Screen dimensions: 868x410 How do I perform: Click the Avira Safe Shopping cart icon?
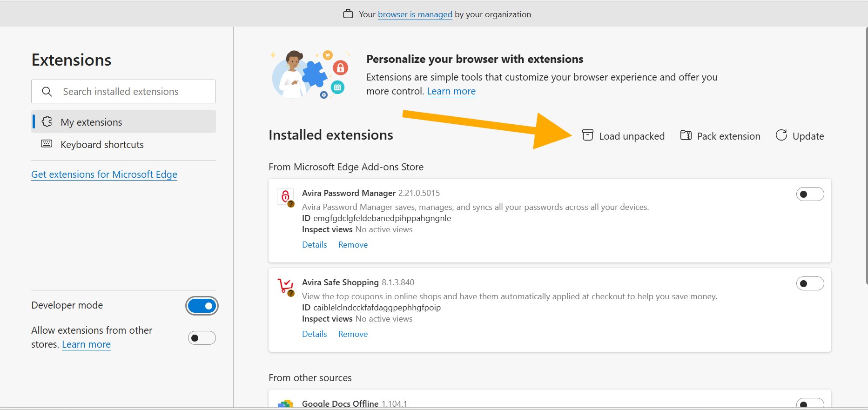click(x=286, y=287)
